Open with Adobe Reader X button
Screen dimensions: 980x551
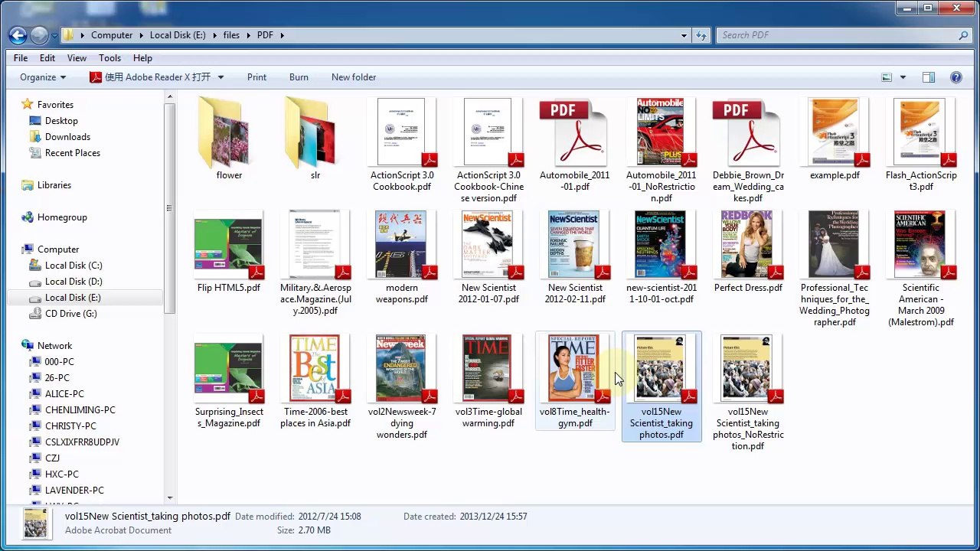149,77
